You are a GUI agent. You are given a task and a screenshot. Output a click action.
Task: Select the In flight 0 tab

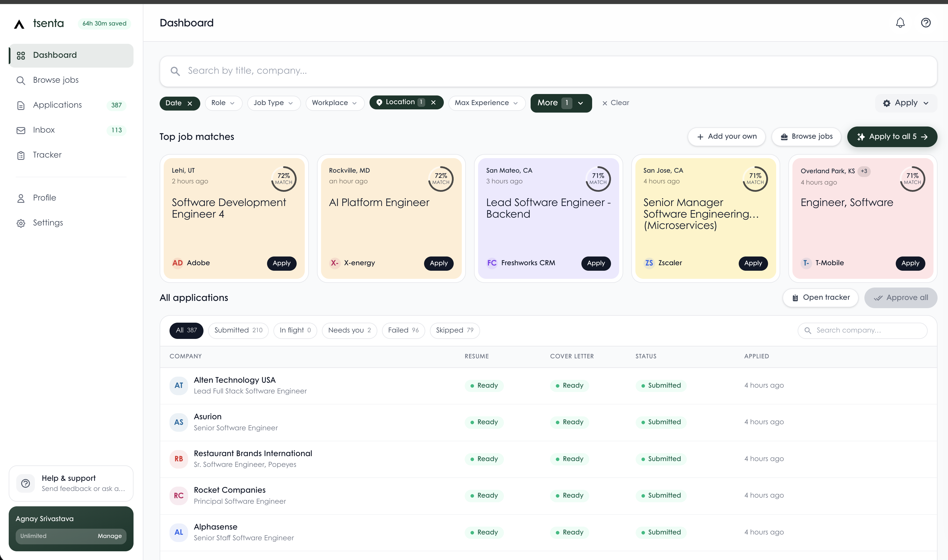pyautogui.click(x=295, y=330)
